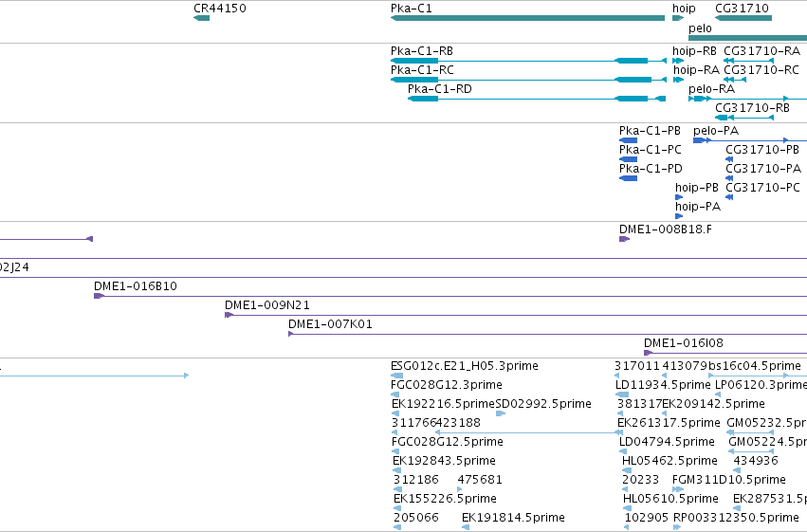Select transcript CG31710-RC

coord(735,80)
